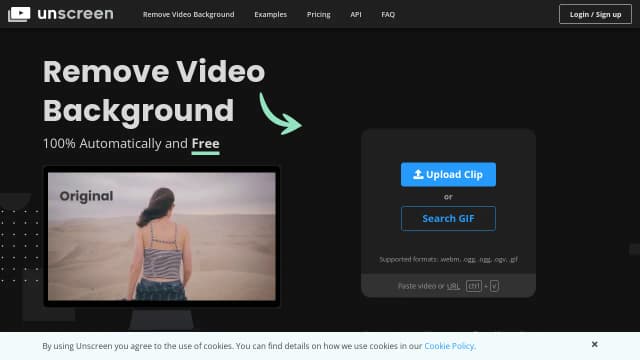This screenshot has width=640, height=360.
Task: Click the upload arrow icon in Upload Clip
Action: [x=418, y=174]
